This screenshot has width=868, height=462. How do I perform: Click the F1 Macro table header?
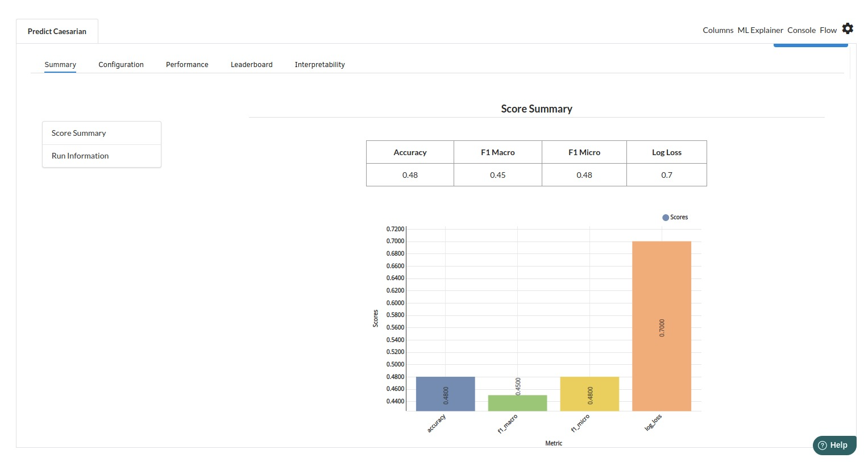498,152
